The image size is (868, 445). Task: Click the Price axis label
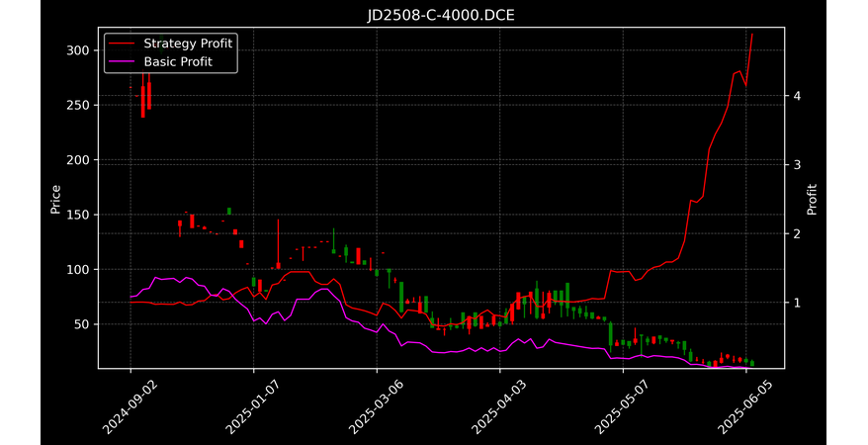[x=55, y=199]
